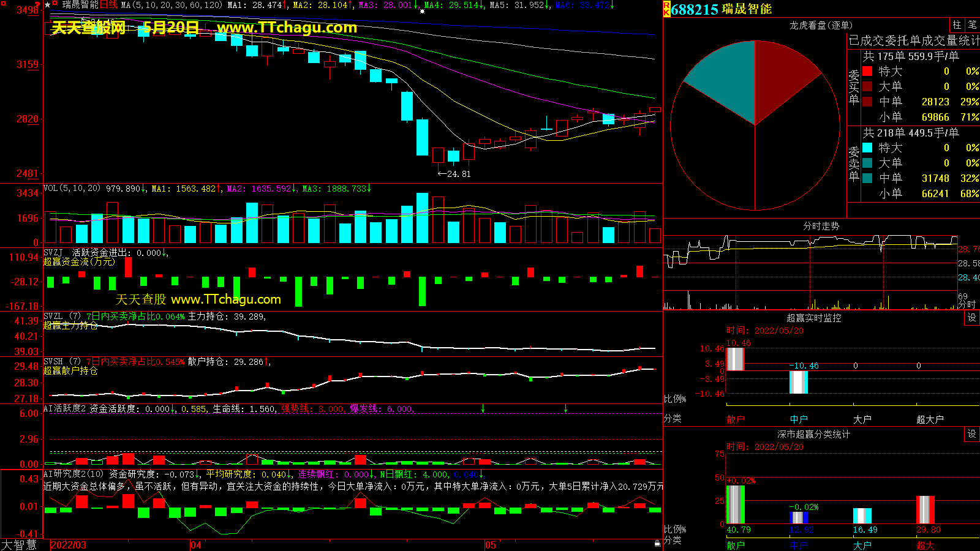Image resolution: width=980 pixels, height=551 pixels.
Task: Switch 龙虎看盘 to 柱 bar view
Action: (957, 24)
